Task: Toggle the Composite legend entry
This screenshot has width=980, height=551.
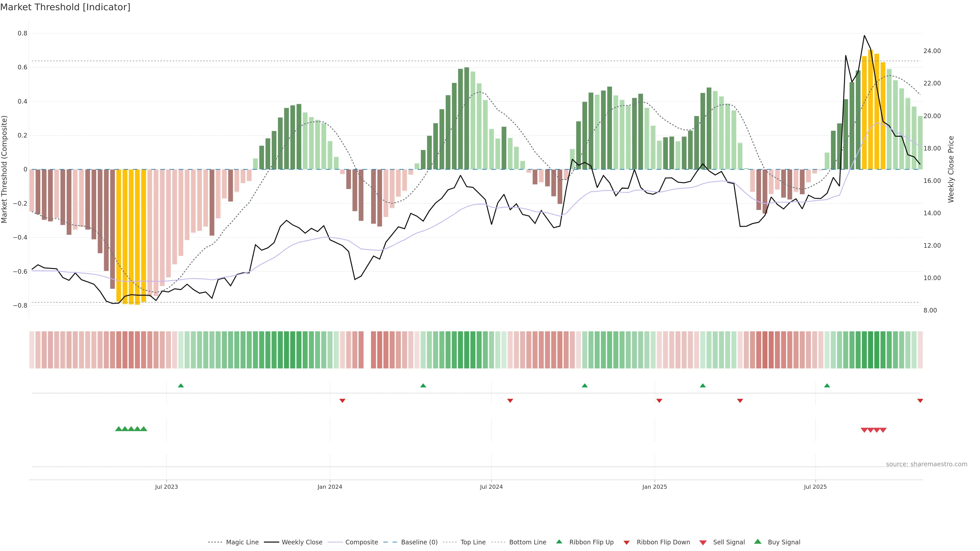Action: coord(361,542)
